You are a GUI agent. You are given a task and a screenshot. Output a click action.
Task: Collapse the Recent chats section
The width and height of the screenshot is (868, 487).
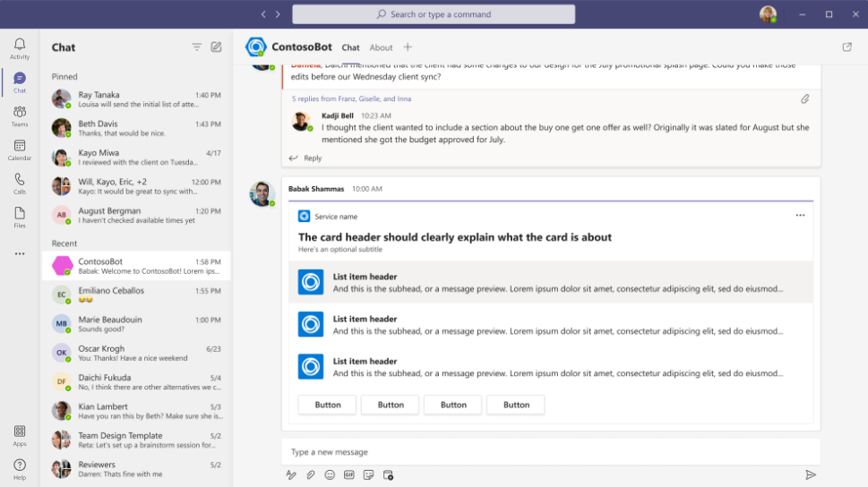tap(64, 243)
